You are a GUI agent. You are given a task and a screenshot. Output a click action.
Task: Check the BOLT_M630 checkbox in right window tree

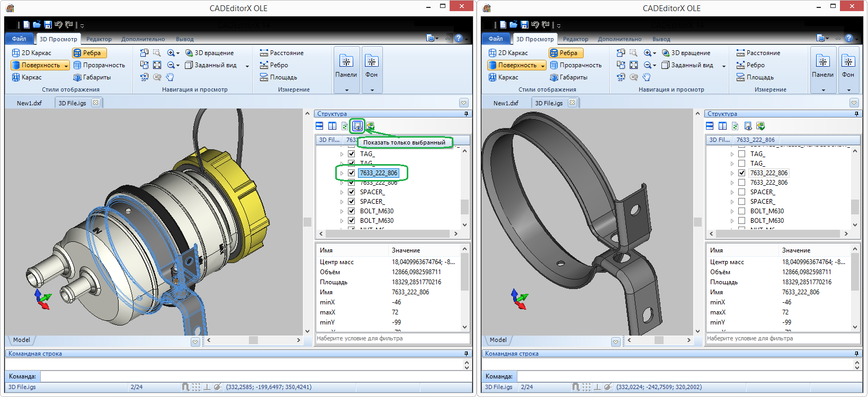point(741,211)
